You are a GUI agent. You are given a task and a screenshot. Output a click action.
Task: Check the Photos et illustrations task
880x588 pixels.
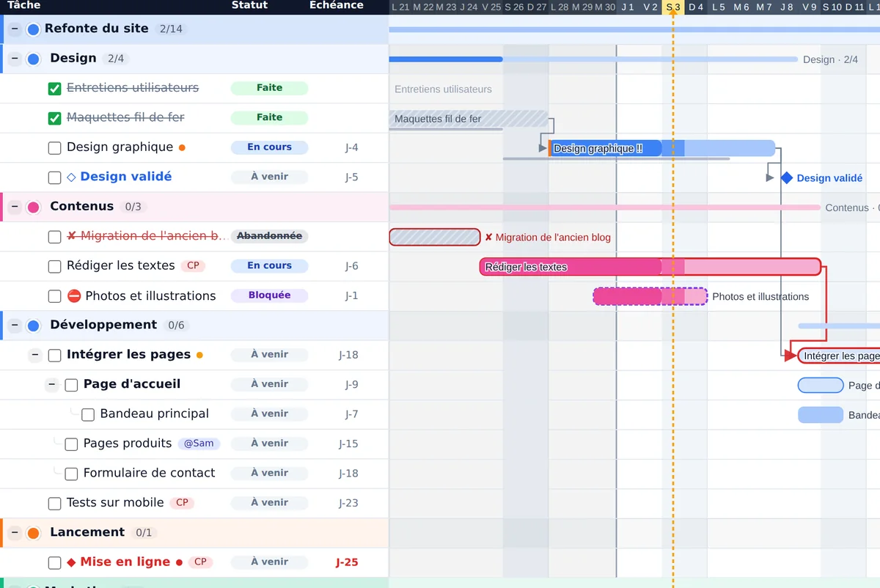[x=54, y=296]
